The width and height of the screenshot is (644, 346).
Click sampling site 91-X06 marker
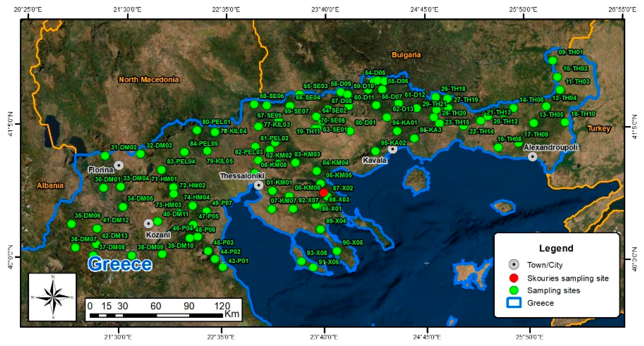pyautogui.click(x=313, y=267)
